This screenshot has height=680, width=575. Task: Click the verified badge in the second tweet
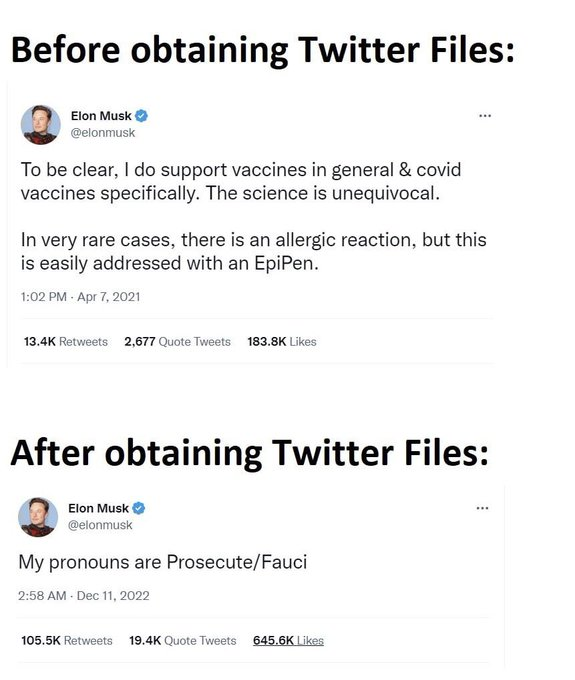click(x=139, y=508)
